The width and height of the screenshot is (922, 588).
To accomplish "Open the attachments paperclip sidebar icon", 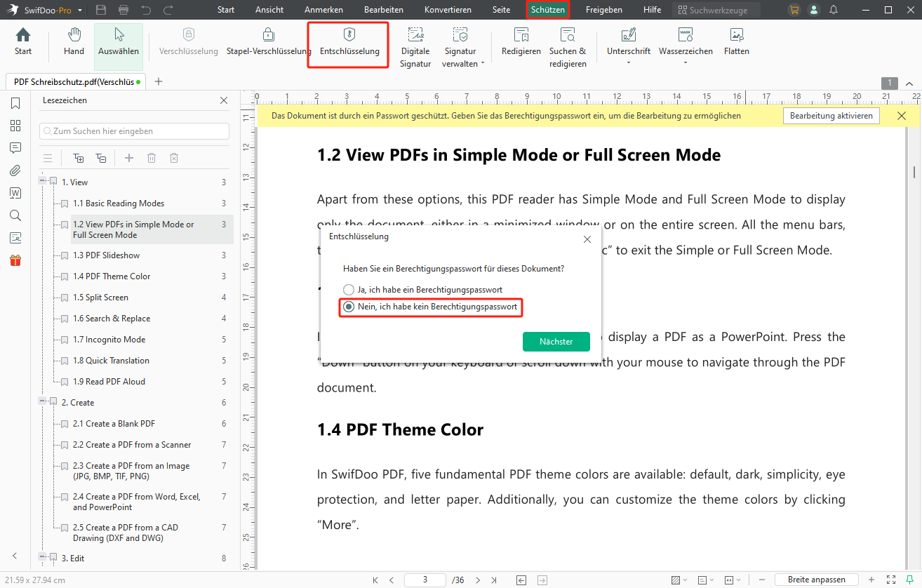I will 15,171.
